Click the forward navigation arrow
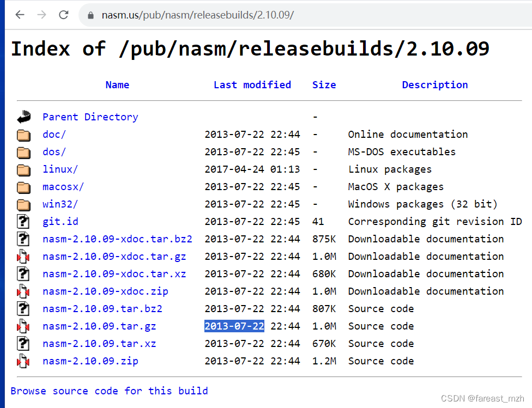The image size is (532, 408). click(x=41, y=15)
